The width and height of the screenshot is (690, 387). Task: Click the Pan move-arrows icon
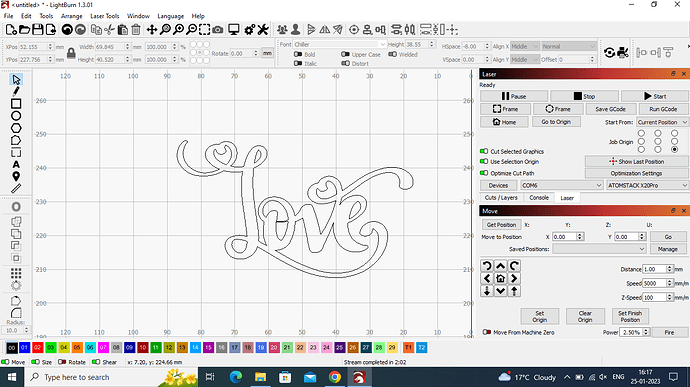point(152,29)
